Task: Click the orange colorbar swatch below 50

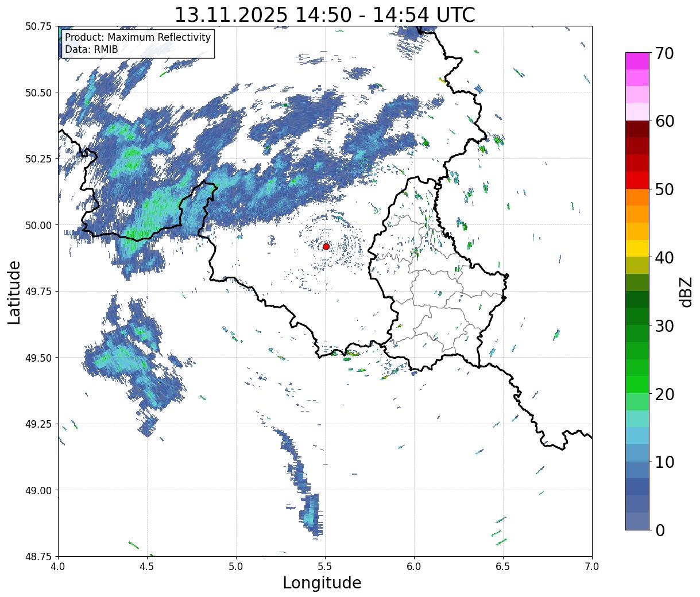Action: pos(637,197)
